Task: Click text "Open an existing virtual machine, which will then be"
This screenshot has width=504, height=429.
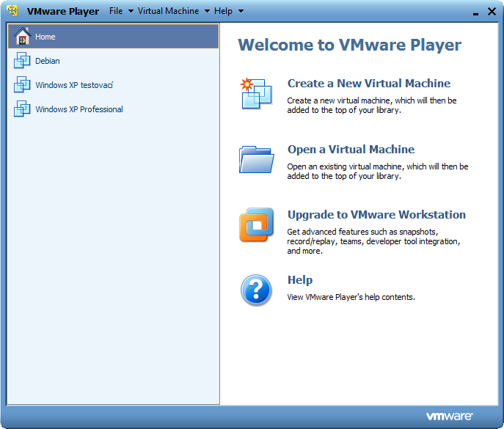Action: [x=378, y=166]
